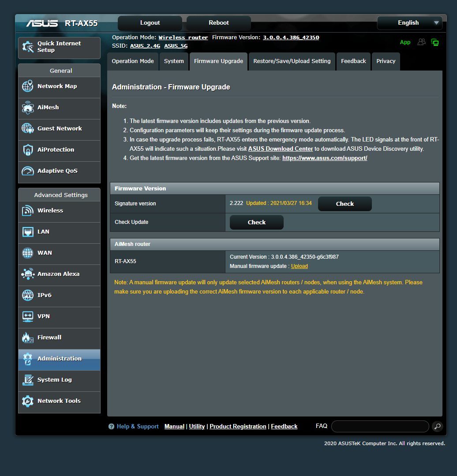457x476 pixels.
Task: Open the Utility link in footer
Action: pyautogui.click(x=197, y=427)
